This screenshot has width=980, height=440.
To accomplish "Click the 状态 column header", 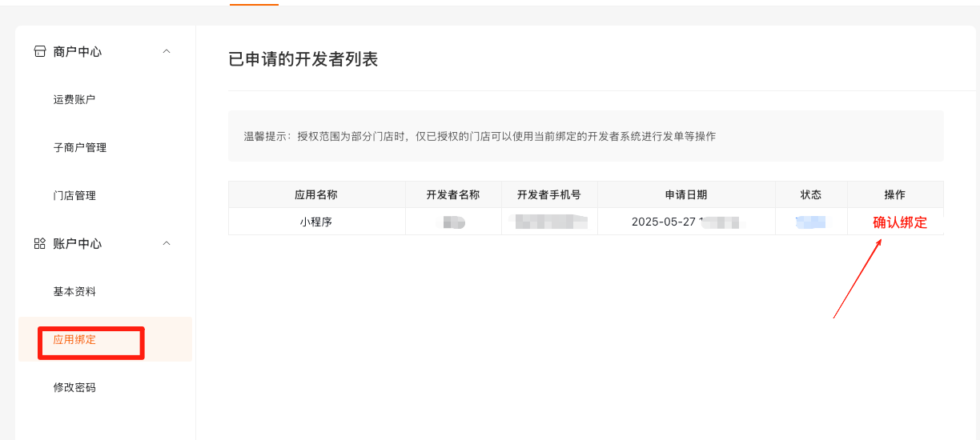I will coord(811,194).
